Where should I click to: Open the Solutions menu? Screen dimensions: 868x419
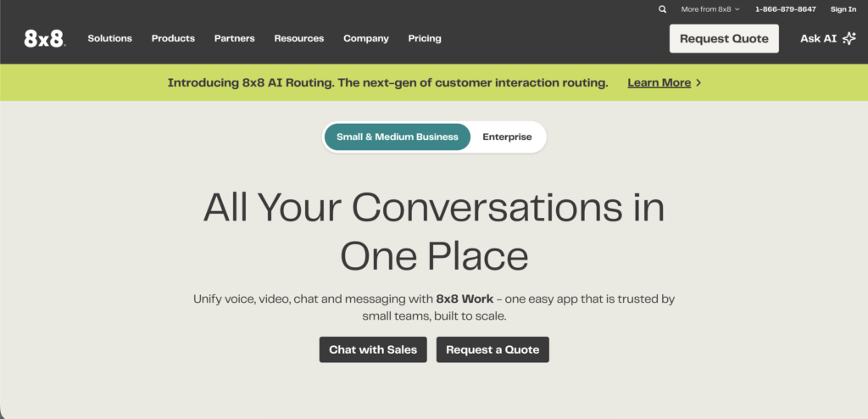coord(109,38)
